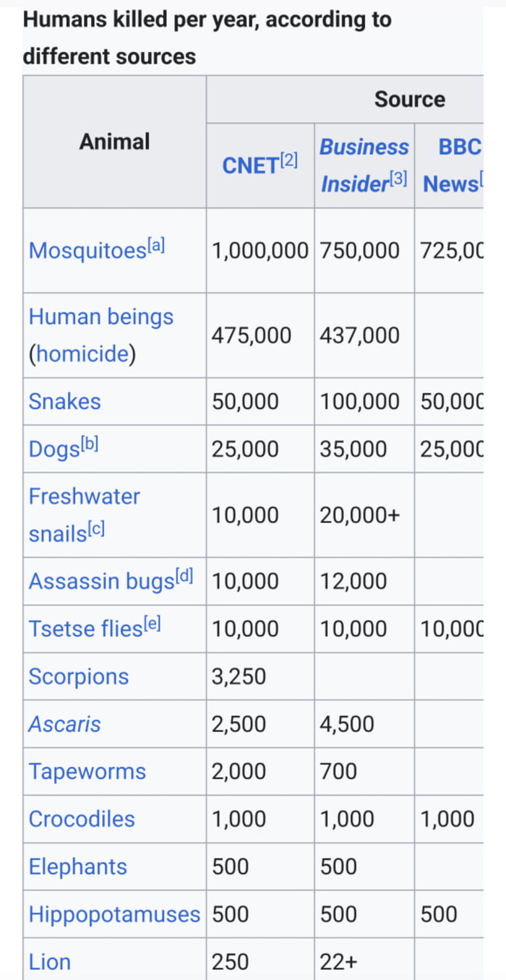Open the Scorpions link
506x980 pixels.
pyautogui.click(x=78, y=676)
